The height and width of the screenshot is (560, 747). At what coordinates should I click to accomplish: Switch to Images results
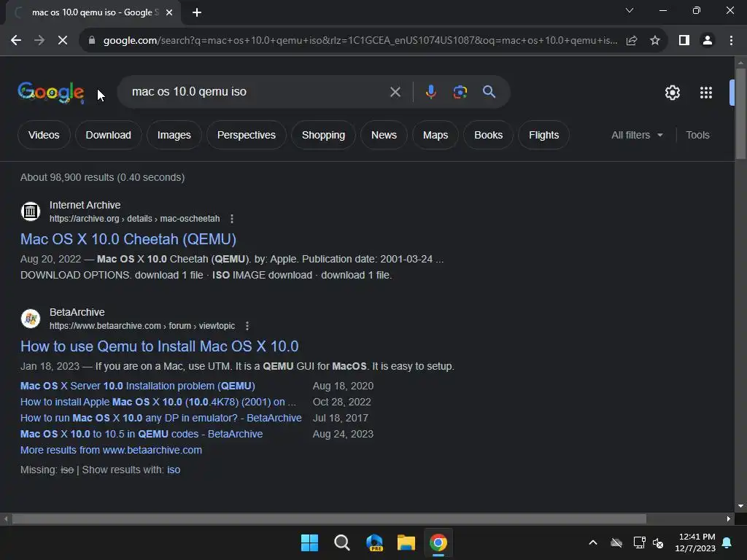174,135
